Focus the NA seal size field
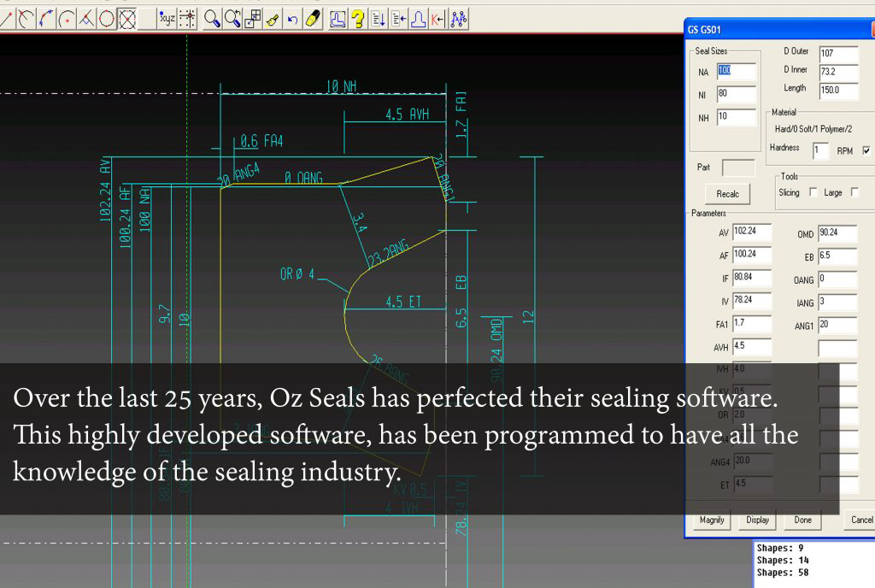Image resolution: width=875 pixels, height=588 pixels. pyautogui.click(x=736, y=71)
